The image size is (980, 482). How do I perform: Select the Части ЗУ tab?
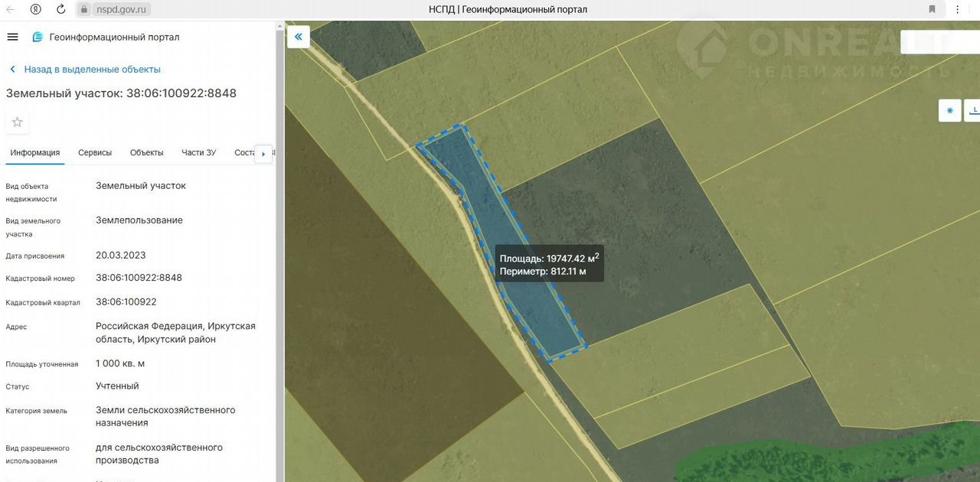[198, 152]
